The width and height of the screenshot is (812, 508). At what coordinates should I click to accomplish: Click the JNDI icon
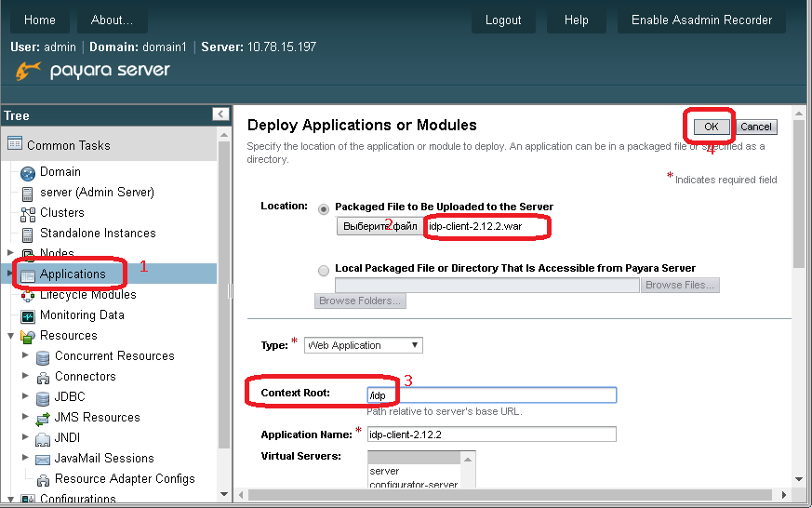(x=43, y=439)
